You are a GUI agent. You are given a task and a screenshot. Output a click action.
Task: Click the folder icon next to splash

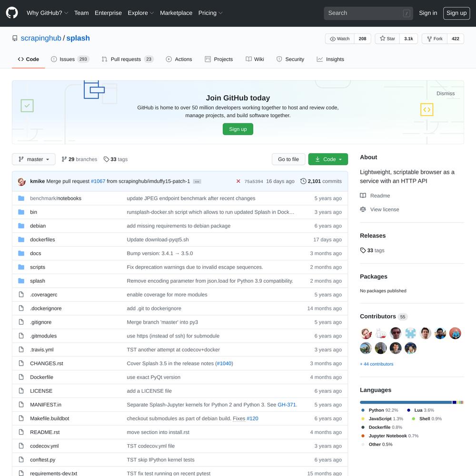pyautogui.click(x=21, y=281)
